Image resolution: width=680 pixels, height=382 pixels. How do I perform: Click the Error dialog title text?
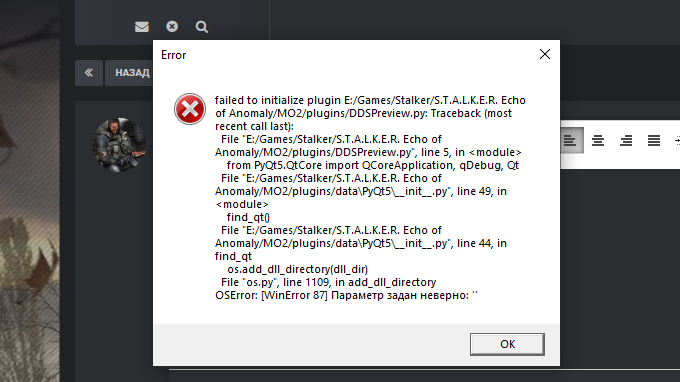[173, 55]
